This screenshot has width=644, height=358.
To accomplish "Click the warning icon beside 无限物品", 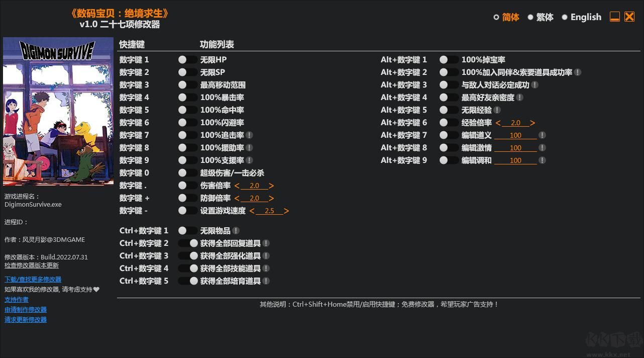I will (x=236, y=230).
